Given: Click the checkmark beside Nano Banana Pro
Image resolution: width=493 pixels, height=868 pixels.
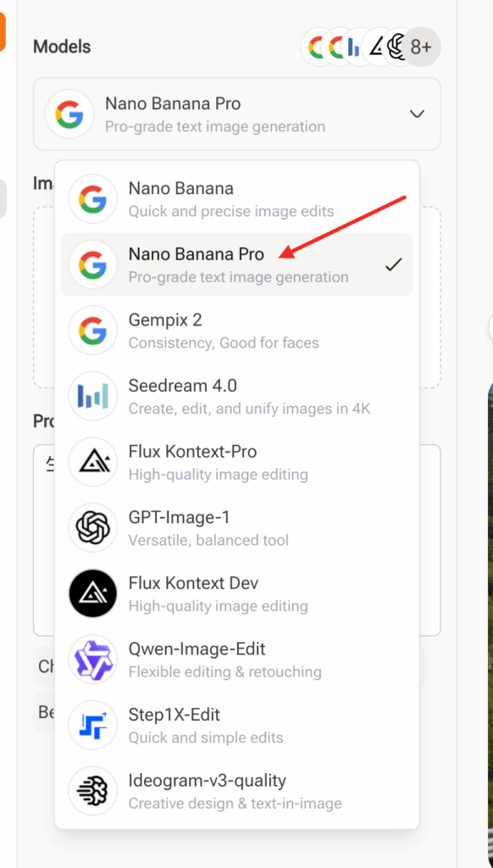Looking at the screenshot, I should [392, 264].
